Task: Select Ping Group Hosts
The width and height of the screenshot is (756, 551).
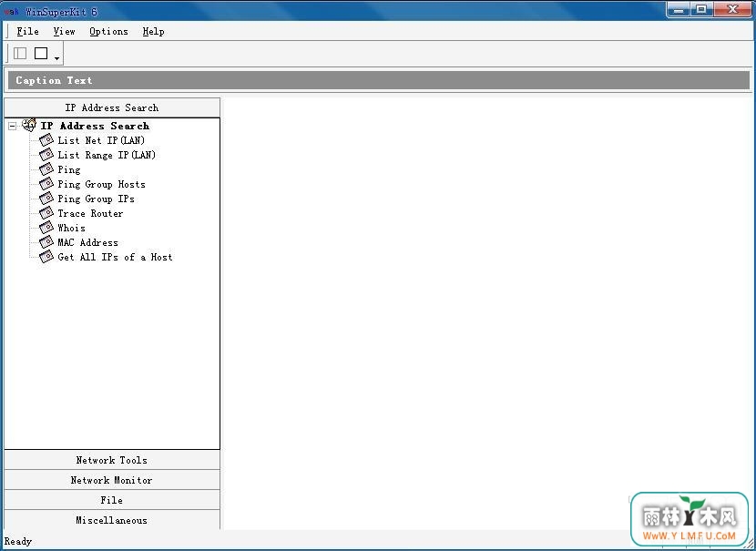Action: [101, 184]
